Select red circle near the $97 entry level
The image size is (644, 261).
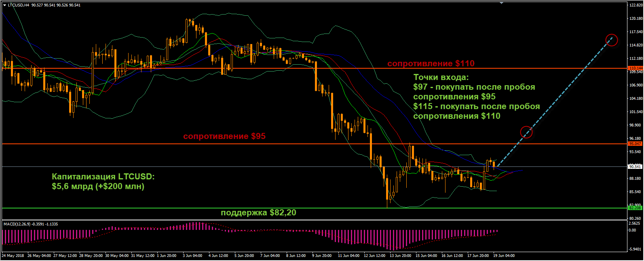point(526,132)
